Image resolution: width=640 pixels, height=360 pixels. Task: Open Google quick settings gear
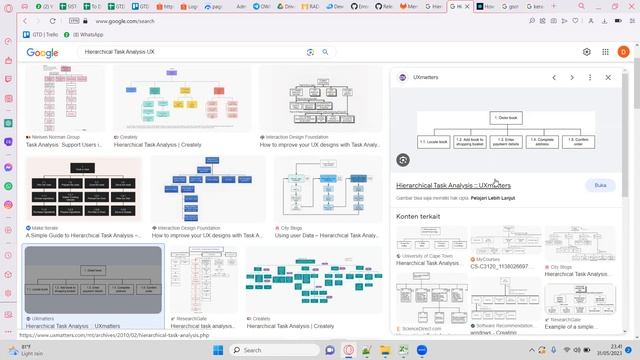coord(587,52)
